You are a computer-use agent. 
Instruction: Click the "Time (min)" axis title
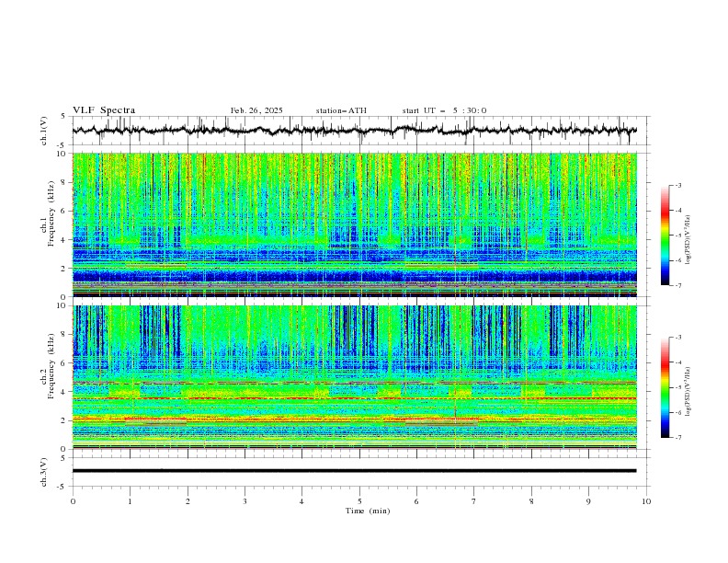[x=368, y=511]
